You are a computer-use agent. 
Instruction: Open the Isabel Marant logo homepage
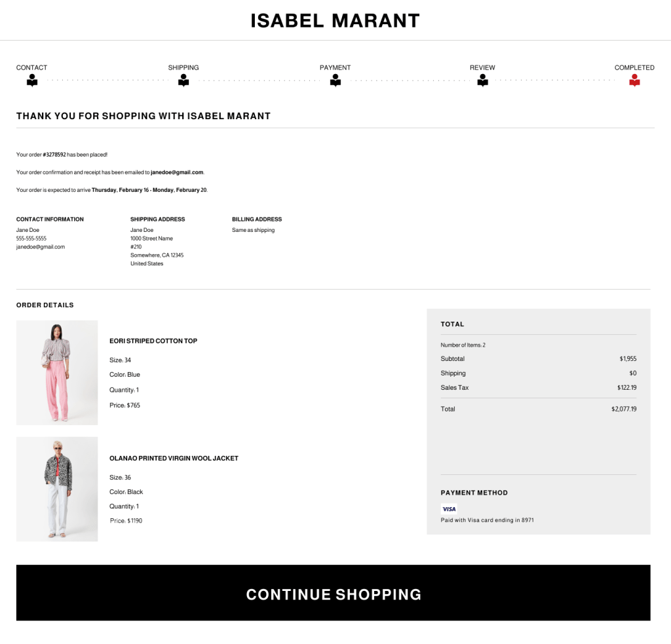coord(335,21)
